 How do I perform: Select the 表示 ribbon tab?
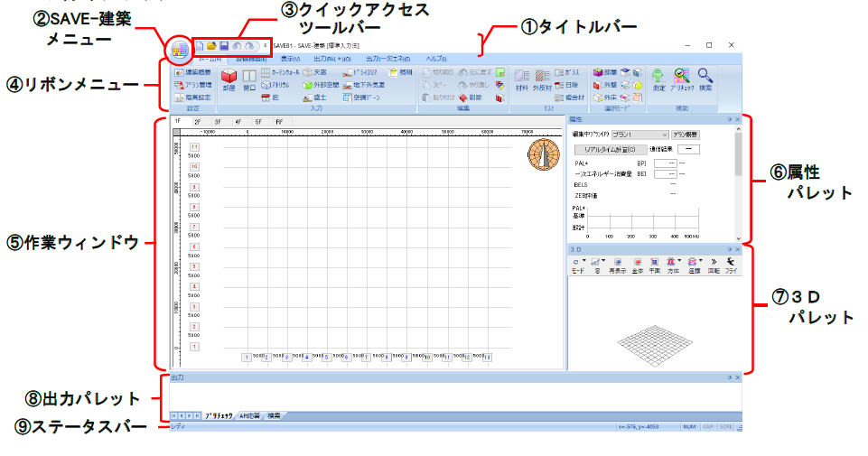290,59
